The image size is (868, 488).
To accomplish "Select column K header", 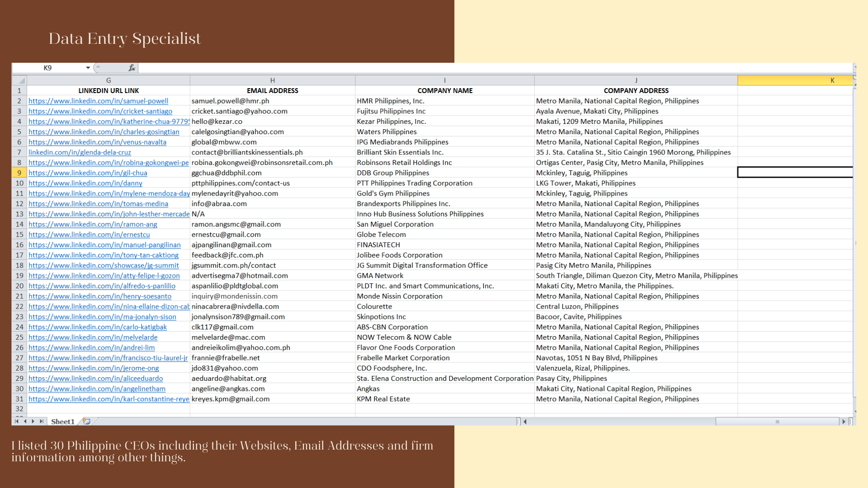I will 795,80.
